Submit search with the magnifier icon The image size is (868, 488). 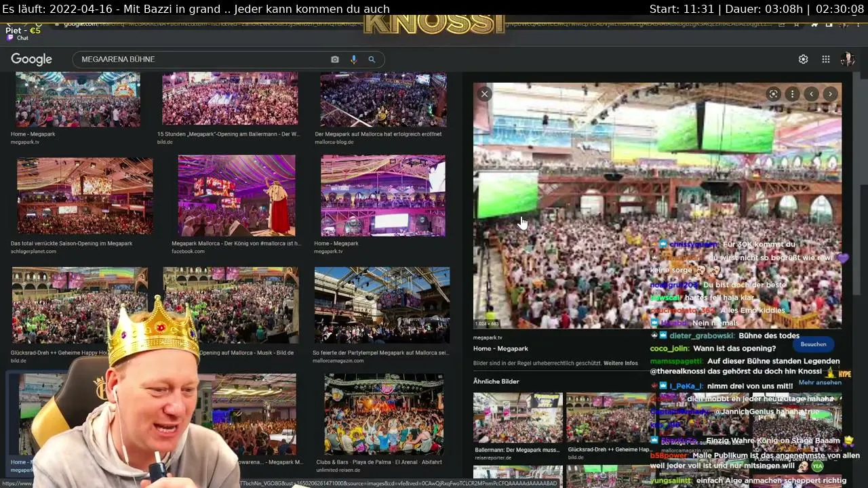click(372, 60)
